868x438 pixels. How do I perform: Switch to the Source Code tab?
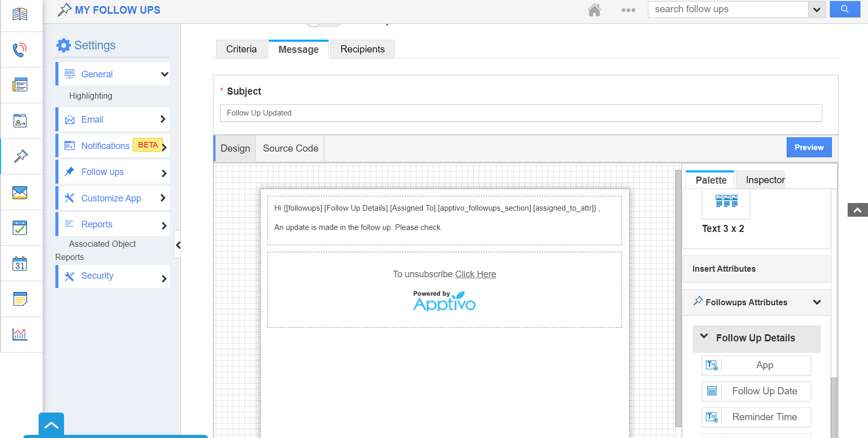pos(290,149)
